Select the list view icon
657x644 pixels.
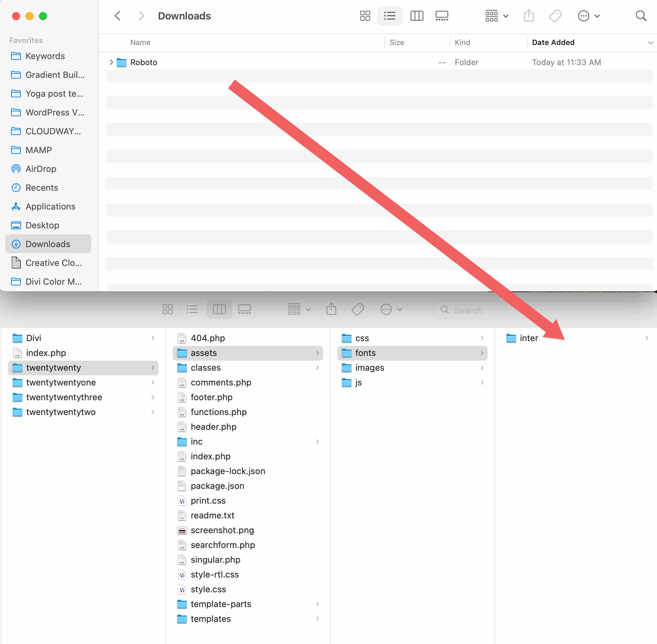point(389,16)
